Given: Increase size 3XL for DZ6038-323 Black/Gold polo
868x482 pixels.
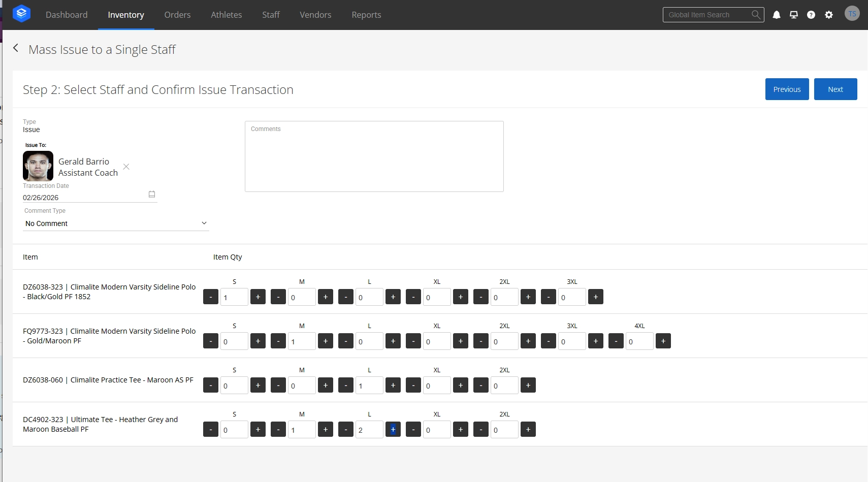Looking at the screenshot, I should [596, 297].
